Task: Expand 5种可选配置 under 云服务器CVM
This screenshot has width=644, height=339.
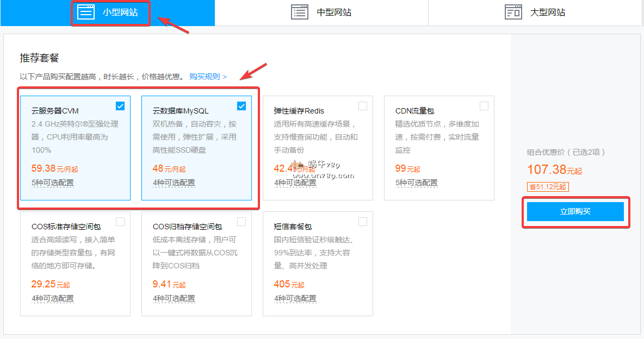Action: tap(53, 183)
